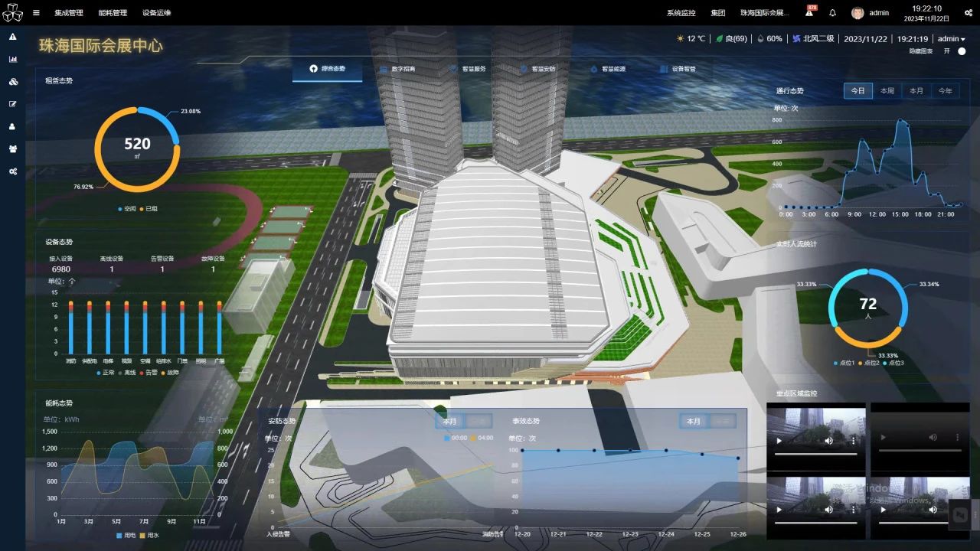Open more options on top-left surveillance video
The width and height of the screenshot is (980, 551).
click(x=854, y=441)
